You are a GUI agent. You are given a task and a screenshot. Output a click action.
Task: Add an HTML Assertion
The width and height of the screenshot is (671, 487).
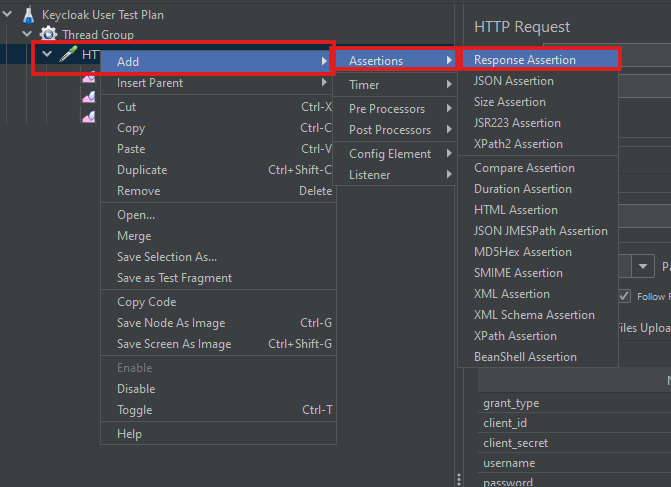tap(538, 210)
